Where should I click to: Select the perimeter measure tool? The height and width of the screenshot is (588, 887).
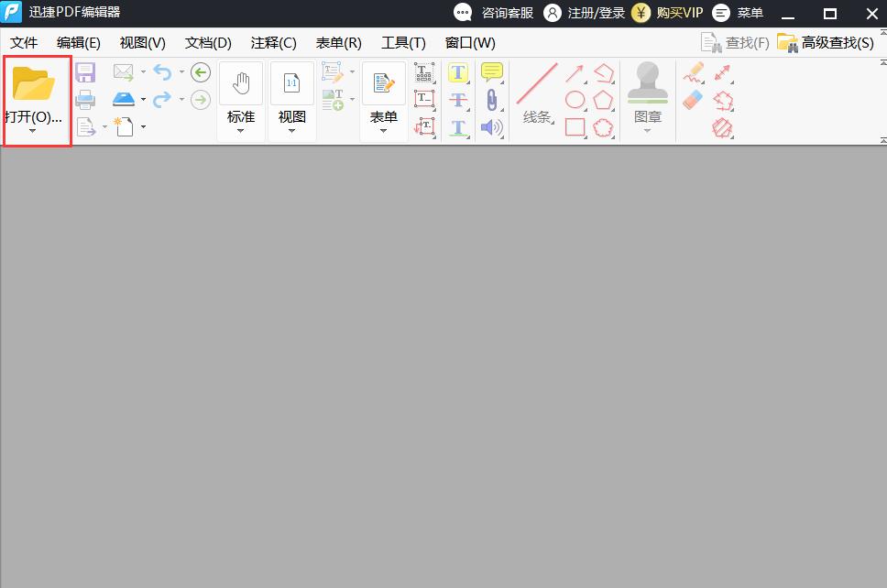coord(723,101)
